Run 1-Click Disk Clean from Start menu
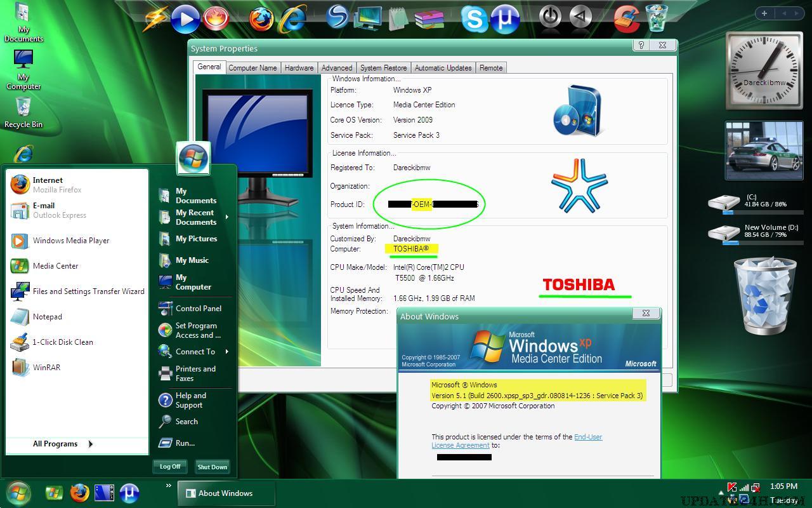The width and height of the screenshot is (812, 508). pyautogui.click(x=77, y=342)
